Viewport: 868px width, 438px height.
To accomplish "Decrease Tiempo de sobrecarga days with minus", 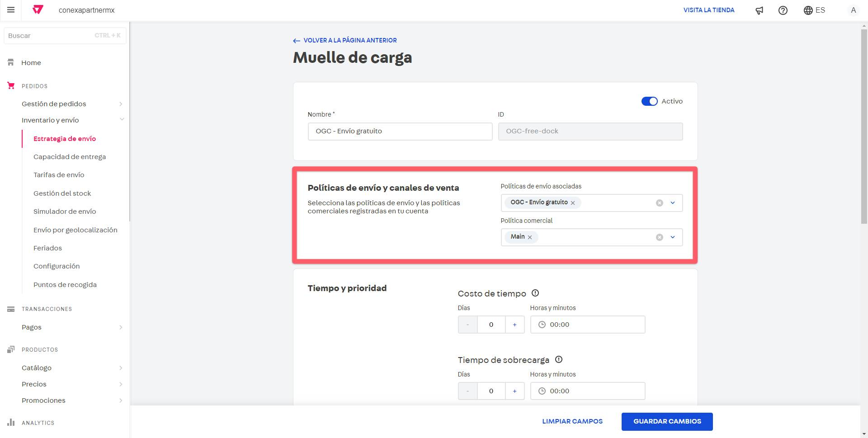I will tap(468, 391).
